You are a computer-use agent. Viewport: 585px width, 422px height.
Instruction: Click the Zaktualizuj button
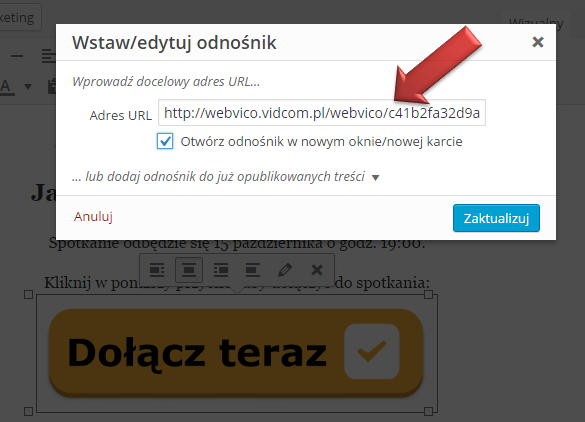(x=496, y=218)
